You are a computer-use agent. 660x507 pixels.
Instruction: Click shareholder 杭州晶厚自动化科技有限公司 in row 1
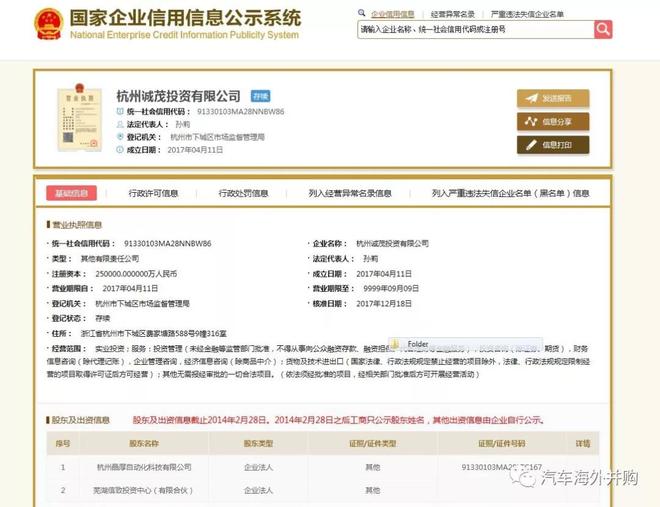point(144,467)
